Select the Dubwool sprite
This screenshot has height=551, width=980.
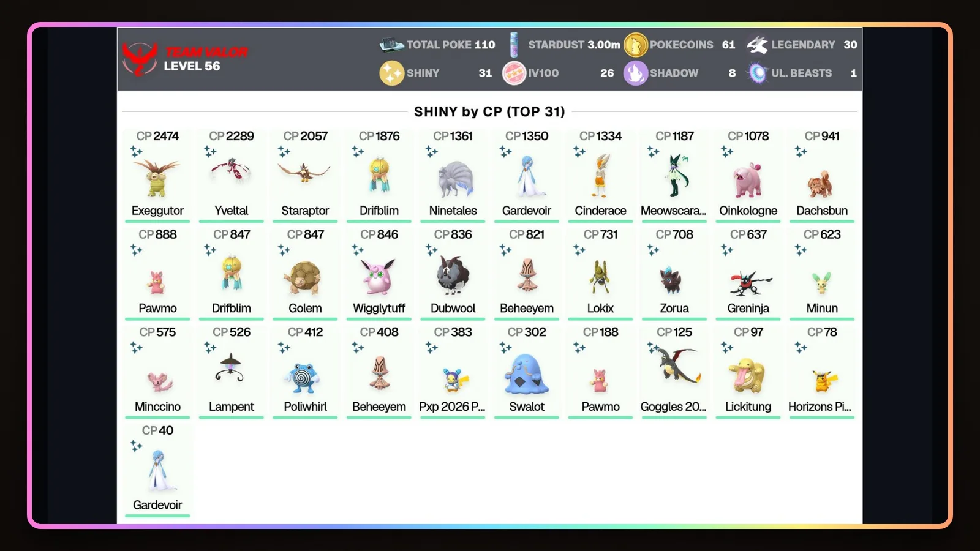pos(453,275)
